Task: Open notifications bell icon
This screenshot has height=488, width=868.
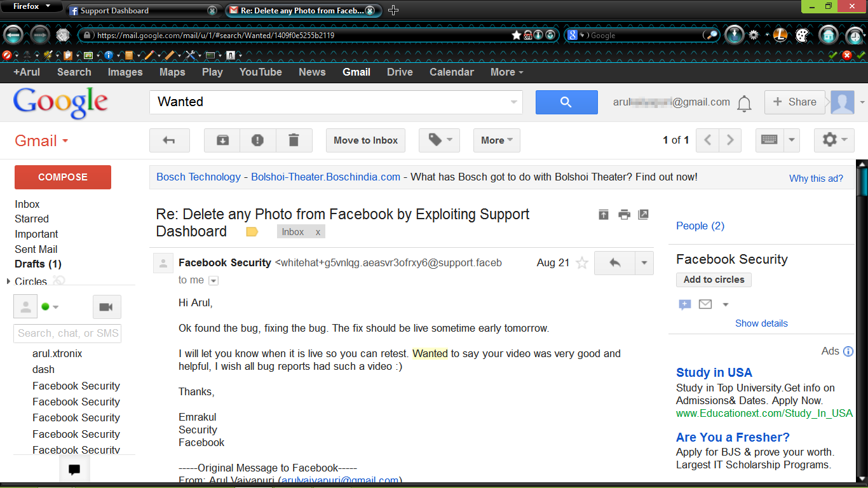Action: 744,103
